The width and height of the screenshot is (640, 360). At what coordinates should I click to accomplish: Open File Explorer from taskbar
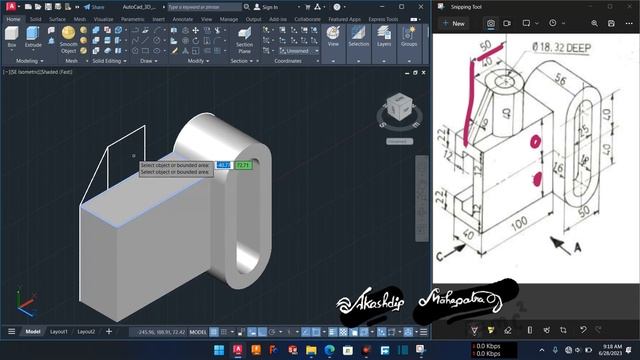[x=311, y=350]
